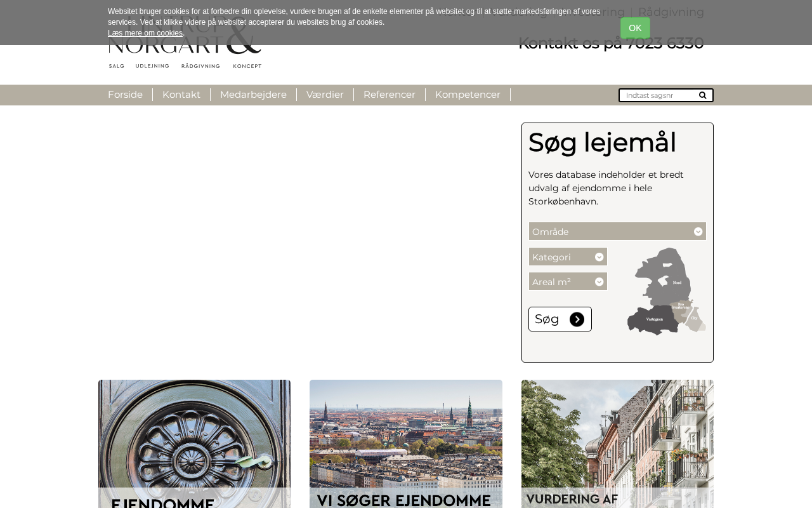This screenshot has width=812, height=508.
Task: Select the Værdier menu item
Action: click(325, 95)
